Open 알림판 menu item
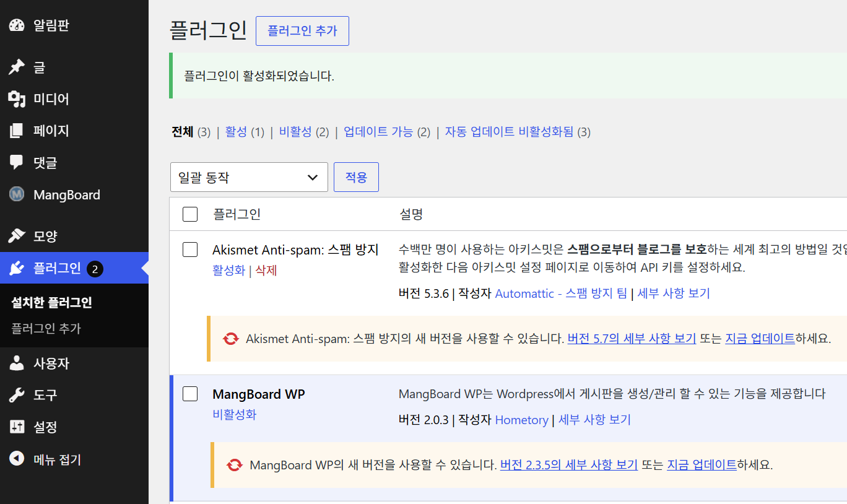The height and width of the screenshot is (504, 847). [74, 25]
